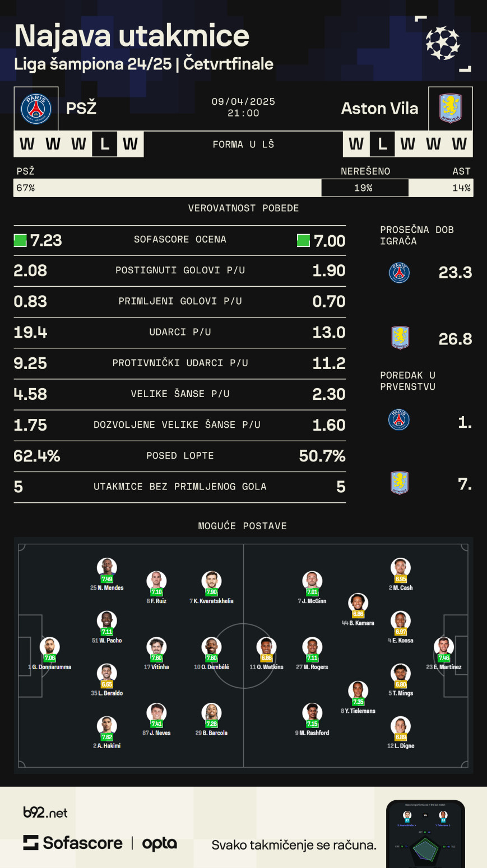Click the Aston Villa crest in the header
The height and width of the screenshot is (868, 487).
[450, 109]
